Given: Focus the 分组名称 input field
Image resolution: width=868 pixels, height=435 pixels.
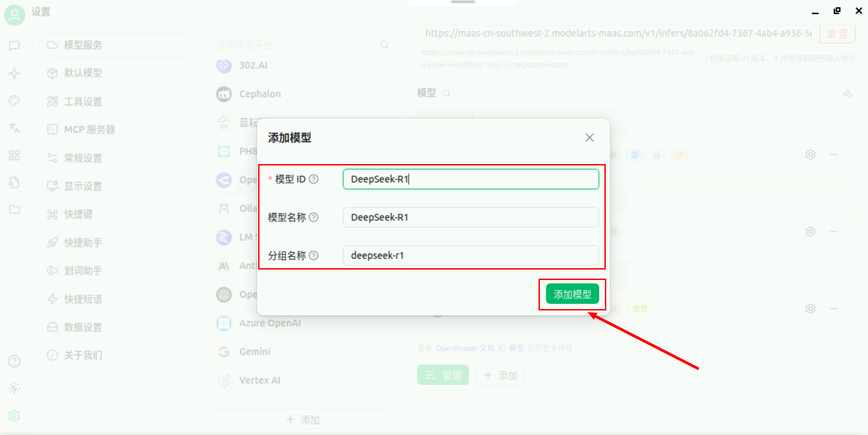Looking at the screenshot, I should pos(471,255).
